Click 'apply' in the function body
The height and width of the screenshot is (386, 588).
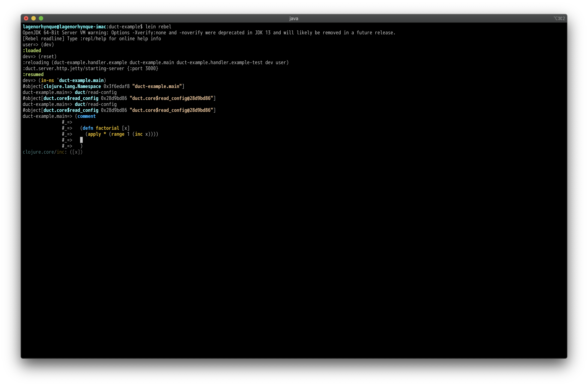tap(94, 134)
